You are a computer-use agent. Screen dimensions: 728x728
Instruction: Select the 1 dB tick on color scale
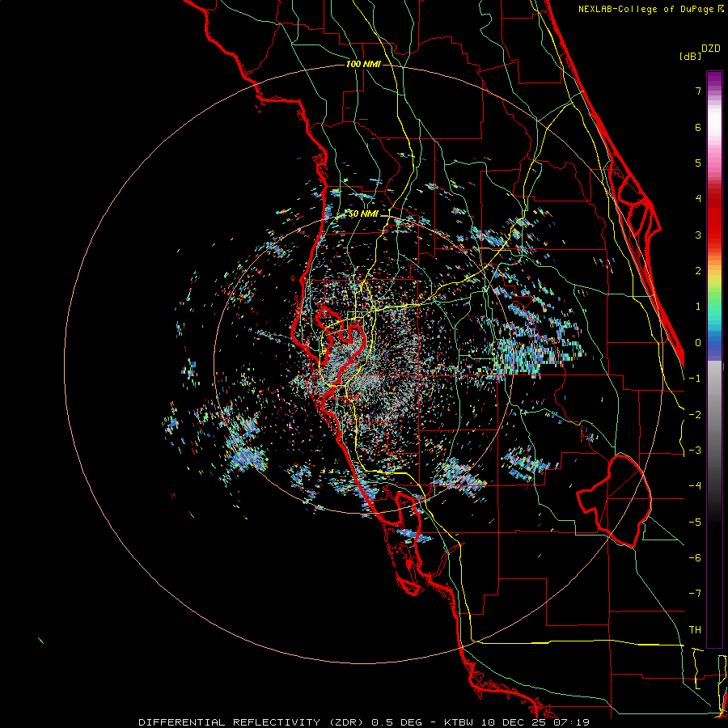pyautogui.click(x=698, y=307)
